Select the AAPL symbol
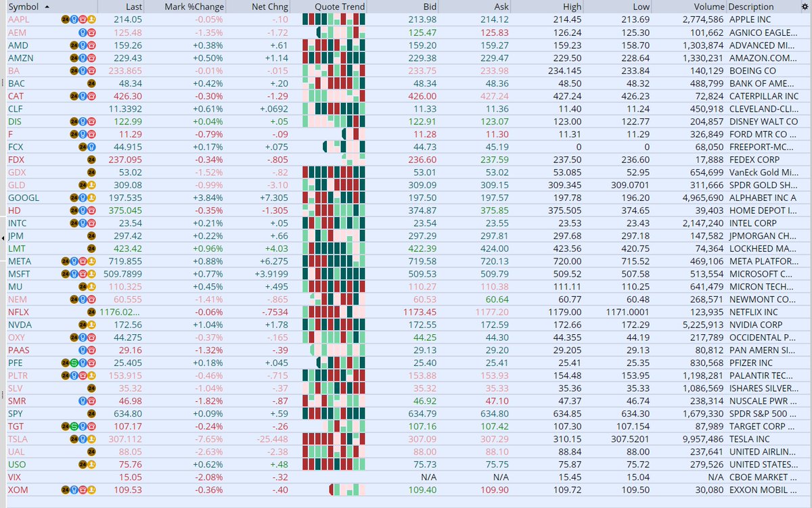The image size is (812, 508). coord(18,20)
